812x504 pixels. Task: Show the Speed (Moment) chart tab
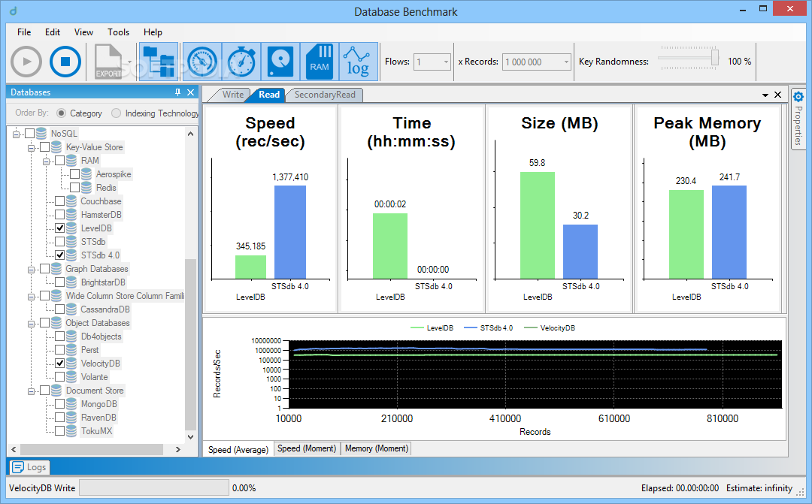pyautogui.click(x=307, y=448)
